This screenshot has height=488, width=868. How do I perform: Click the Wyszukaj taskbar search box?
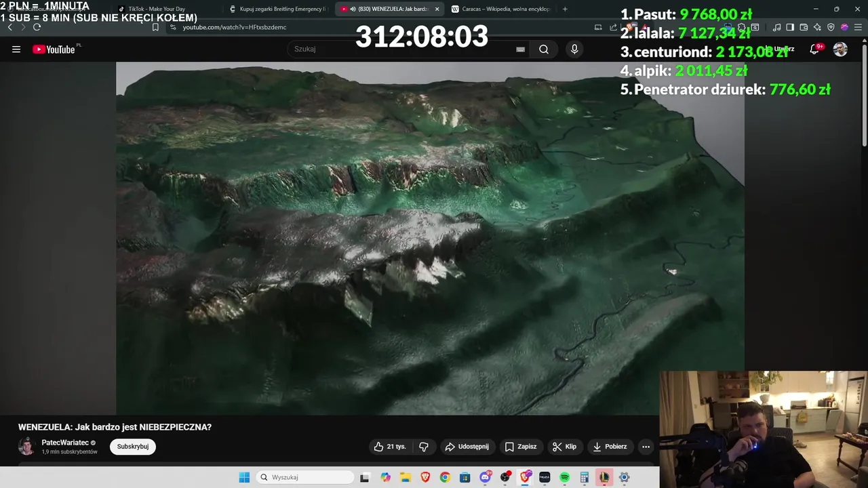click(x=305, y=477)
